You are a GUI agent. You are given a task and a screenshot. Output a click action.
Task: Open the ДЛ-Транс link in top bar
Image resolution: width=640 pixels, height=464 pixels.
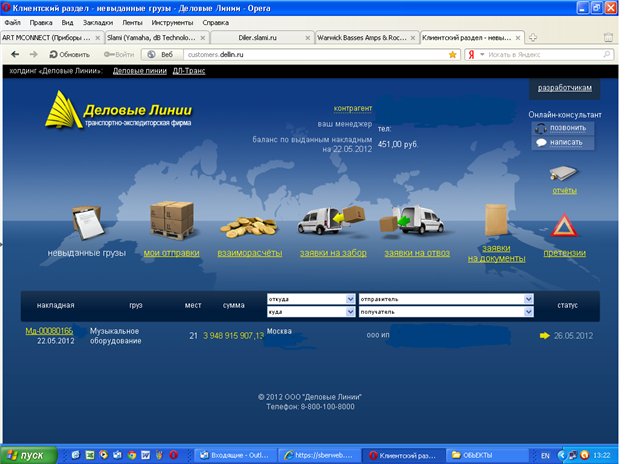coord(189,71)
